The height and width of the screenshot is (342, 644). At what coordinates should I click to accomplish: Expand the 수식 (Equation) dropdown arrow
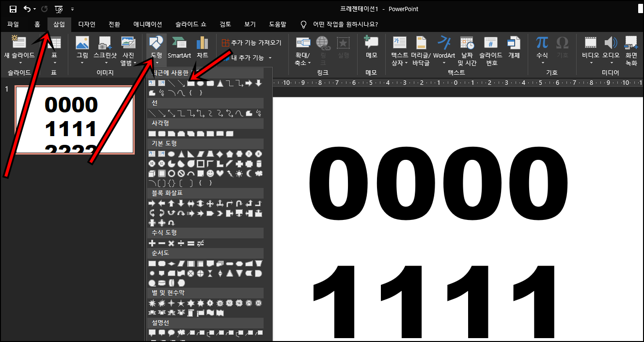pos(542,63)
